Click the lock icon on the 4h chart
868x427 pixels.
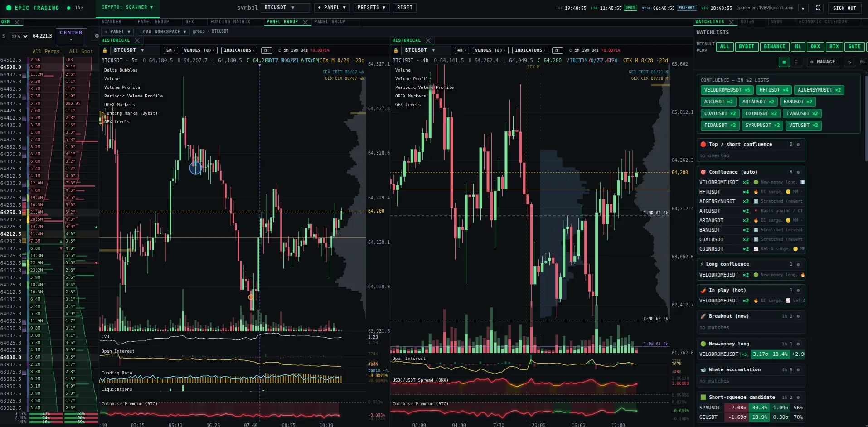click(x=396, y=50)
